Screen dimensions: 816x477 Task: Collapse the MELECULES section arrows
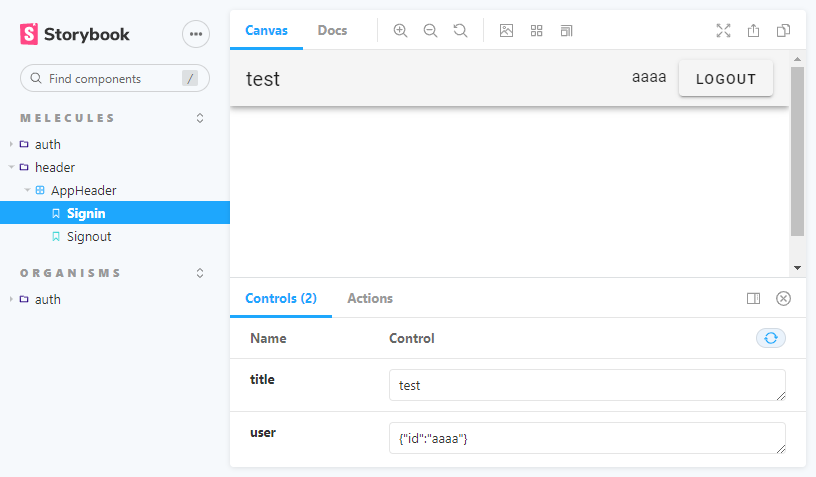click(x=200, y=118)
